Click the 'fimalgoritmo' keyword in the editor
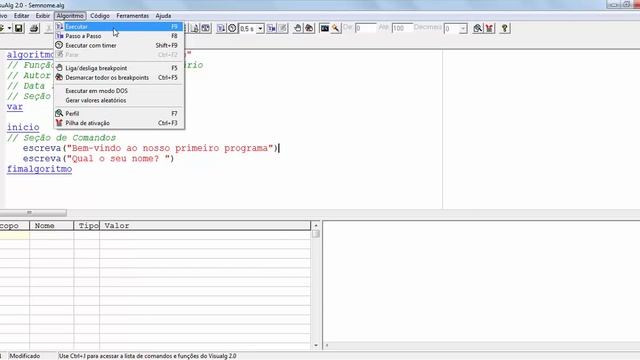 (39, 169)
